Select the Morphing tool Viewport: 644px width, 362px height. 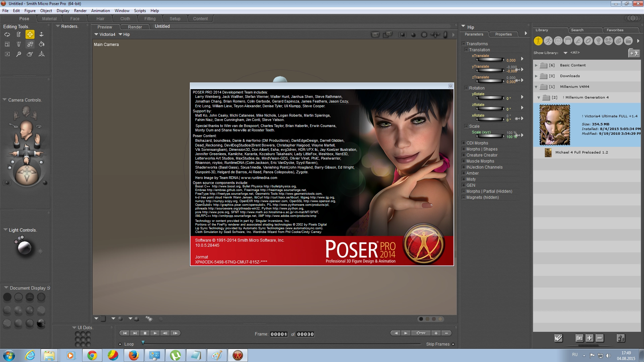30,54
